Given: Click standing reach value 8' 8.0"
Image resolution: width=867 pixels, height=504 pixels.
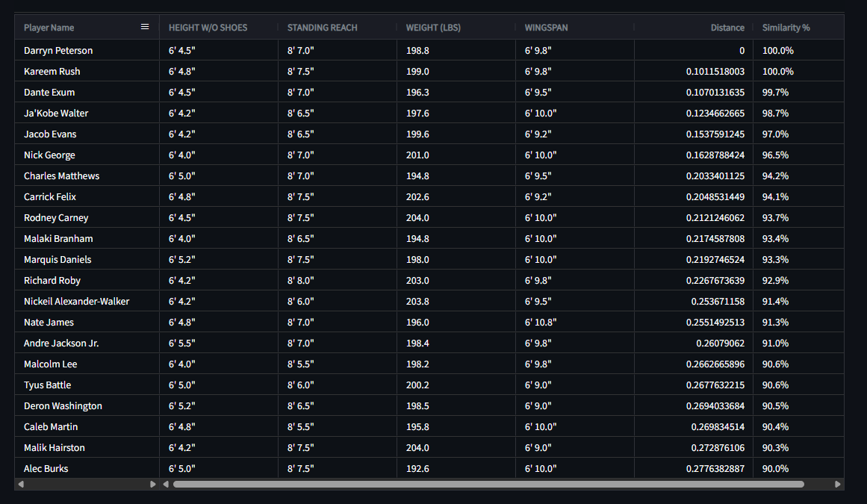Looking at the screenshot, I should click(301, 281).
